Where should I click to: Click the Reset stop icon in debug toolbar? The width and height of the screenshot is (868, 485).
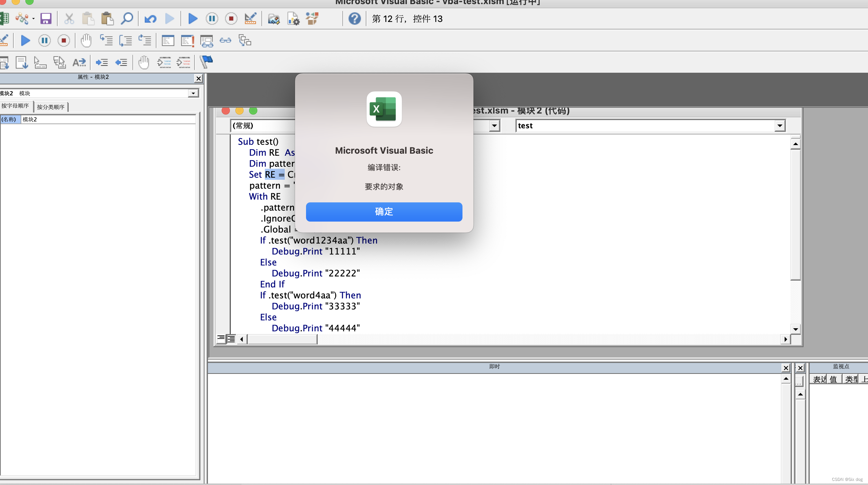click(64, 40)
